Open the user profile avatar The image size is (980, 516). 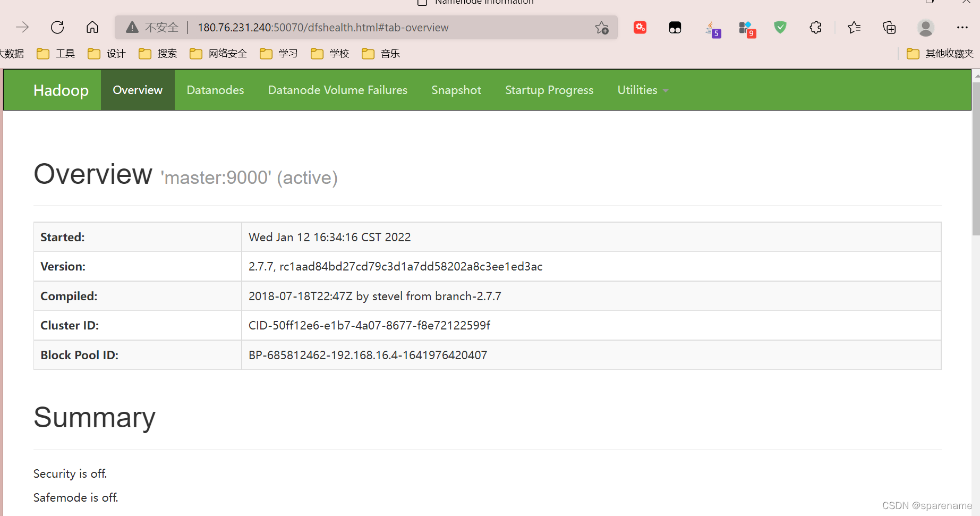(x=926, y=28)
